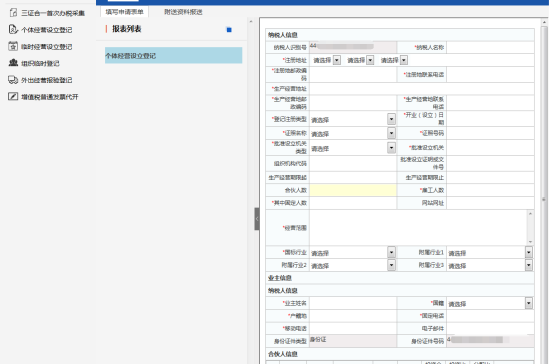This screenshot has height=364, width=554.
Task: Click the 雇工人数 input field
Action: click(x=490, y=190)
